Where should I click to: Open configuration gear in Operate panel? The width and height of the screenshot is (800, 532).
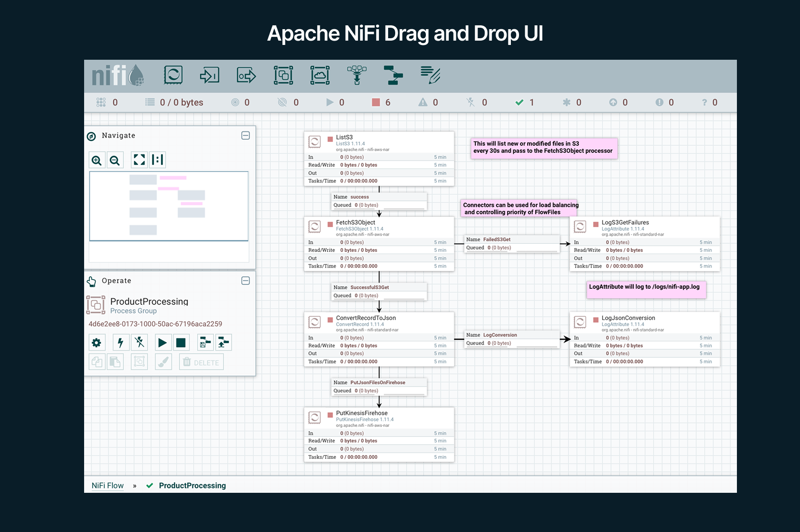click(x=97, y=343)
